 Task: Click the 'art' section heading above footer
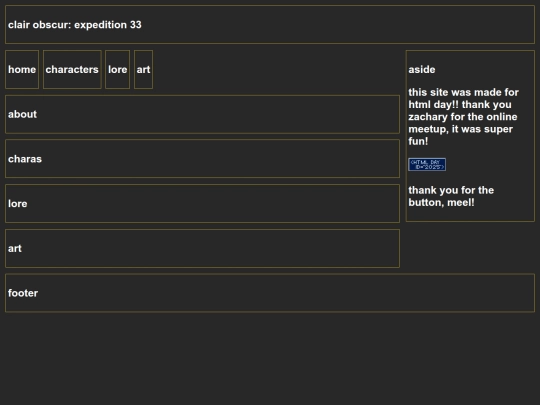click(15, 249)
